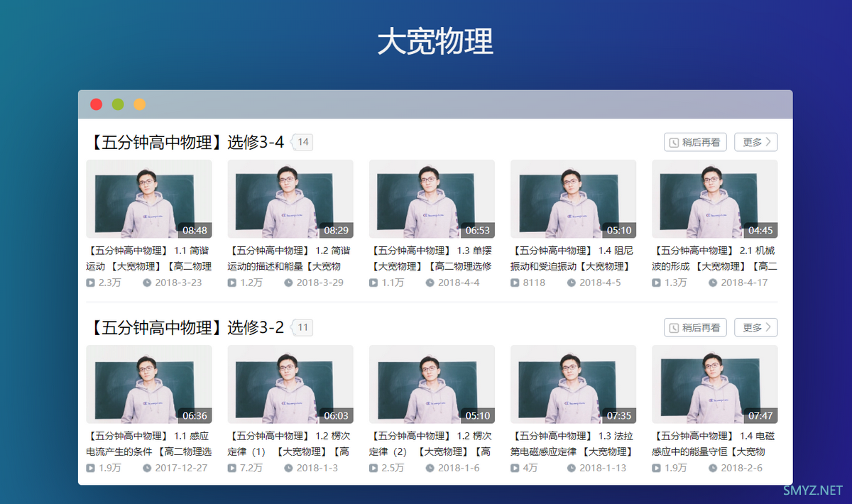Click the 07:47 duration label
The image size is (852, 504).
click(760, 415)
